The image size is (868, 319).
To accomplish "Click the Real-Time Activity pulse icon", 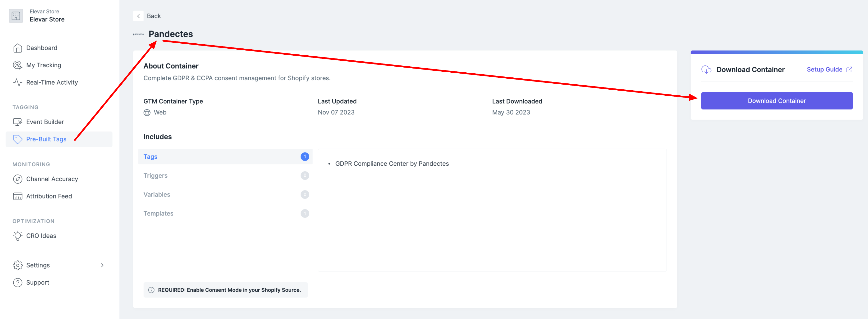I will (x=17, y=83).
